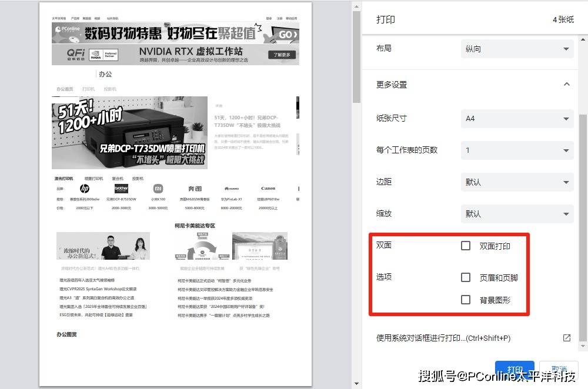Click the 奔图 brand logo
The width and height of the screenshot is (588, 389).
(195, 189)
